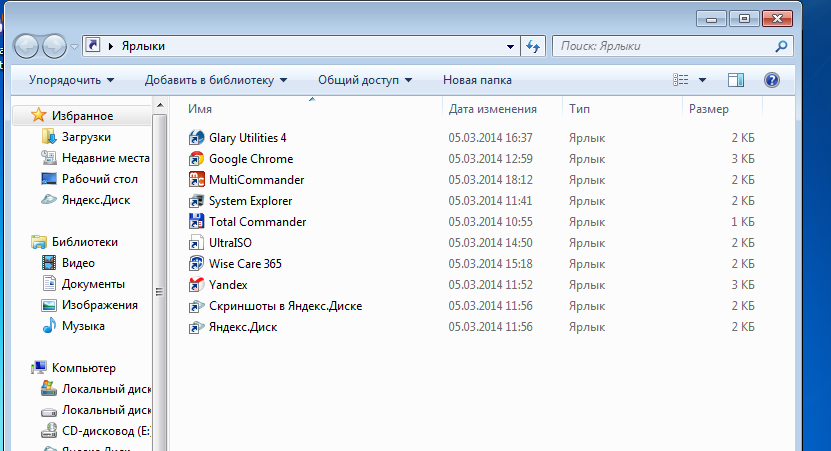The image size is (831, 451).
Task: Click the help question mark icon
Action: (772, 80)
